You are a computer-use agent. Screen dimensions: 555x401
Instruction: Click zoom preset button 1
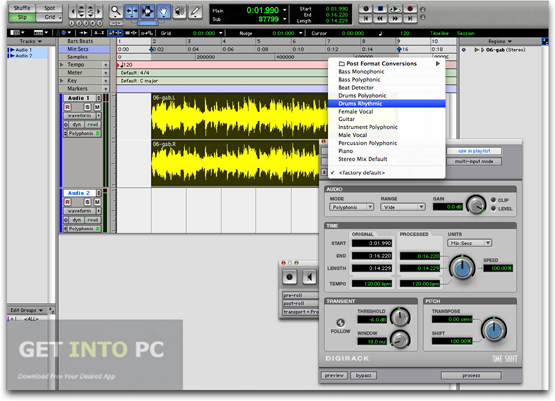pos(71,23)
